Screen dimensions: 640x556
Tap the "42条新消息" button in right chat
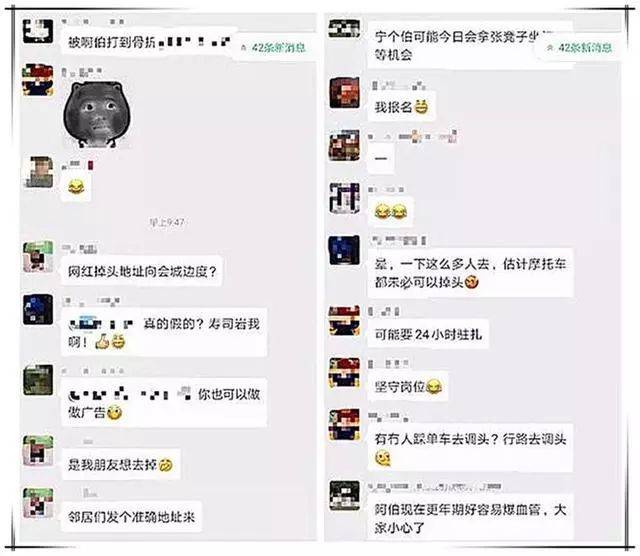tap(581, 48)
